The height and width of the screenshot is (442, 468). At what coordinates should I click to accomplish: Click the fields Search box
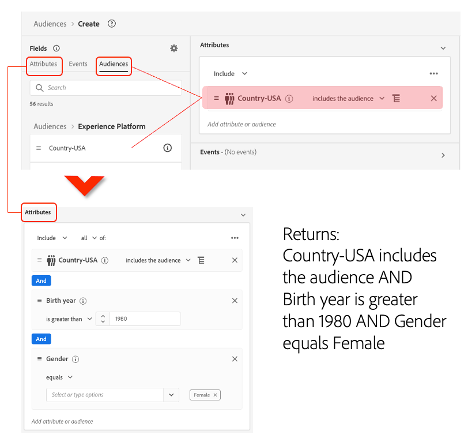coord(106,88)
